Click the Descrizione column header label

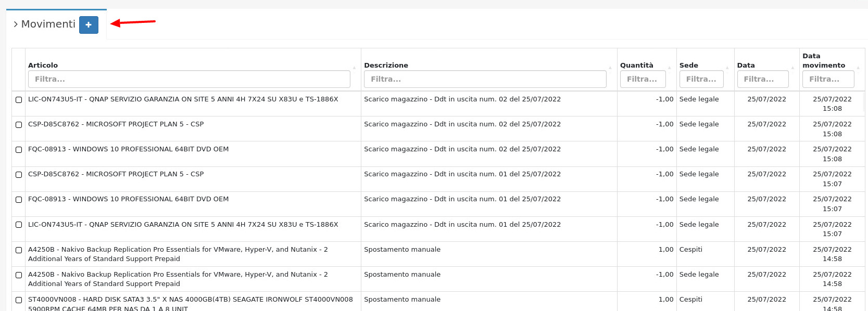[x=386, y=65]
